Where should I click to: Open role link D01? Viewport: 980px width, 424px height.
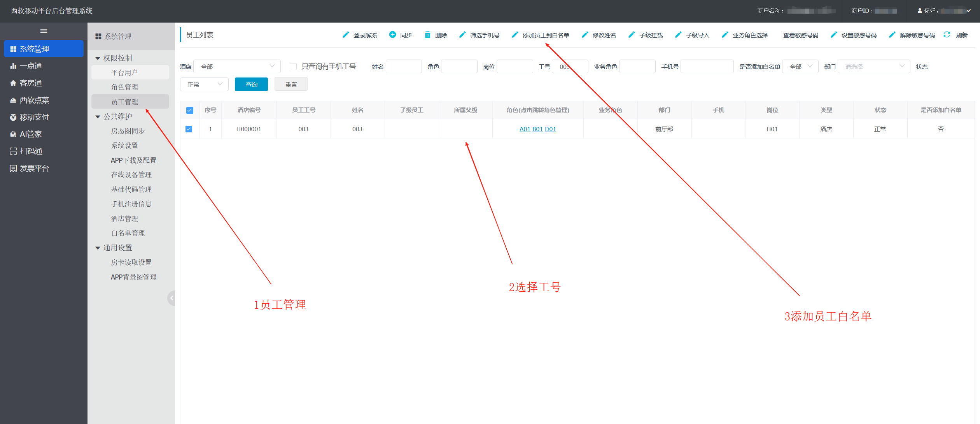[x=550, y=129]
